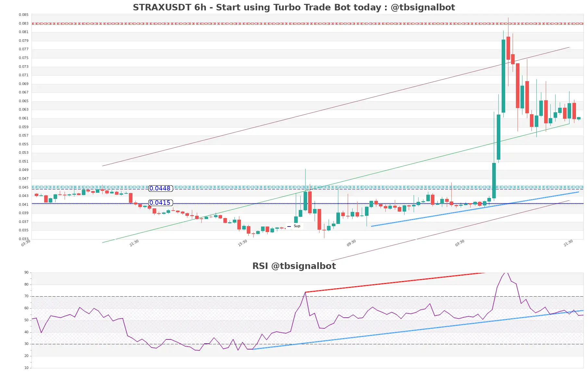Click the 15:30 time axis label
Viewport: 588px width, 392px height.
coord(243,243)
